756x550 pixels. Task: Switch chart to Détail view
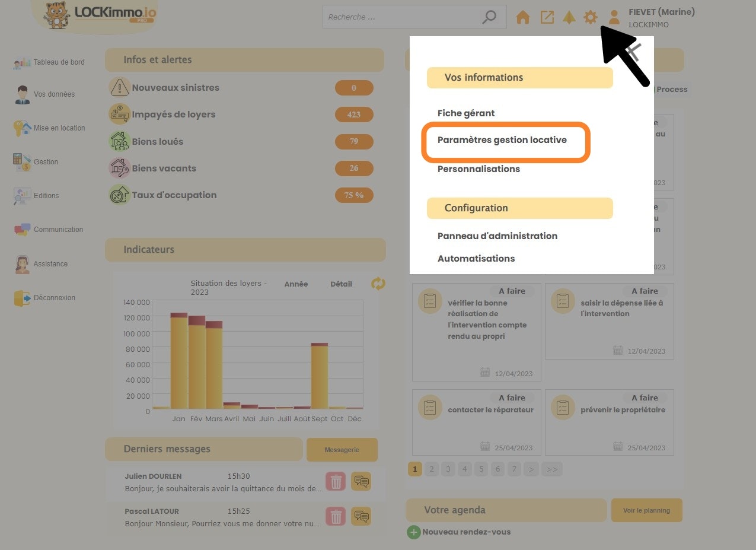(341, 284)
